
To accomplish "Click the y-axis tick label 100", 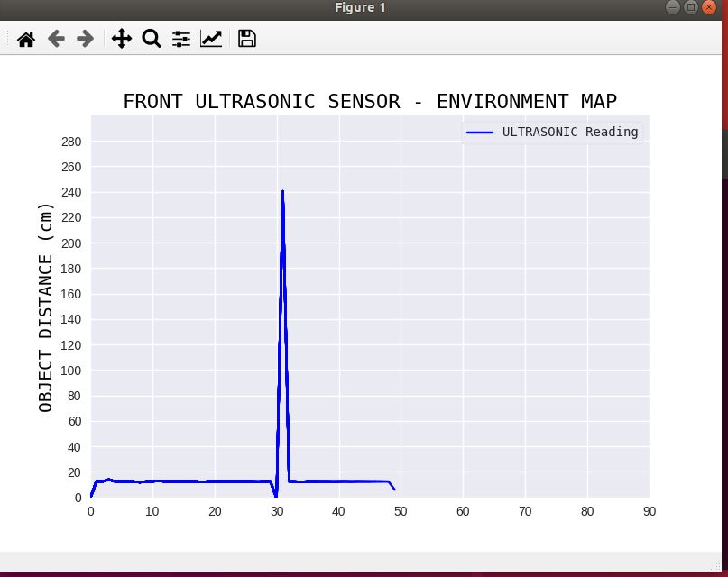I will coord(71,371).
